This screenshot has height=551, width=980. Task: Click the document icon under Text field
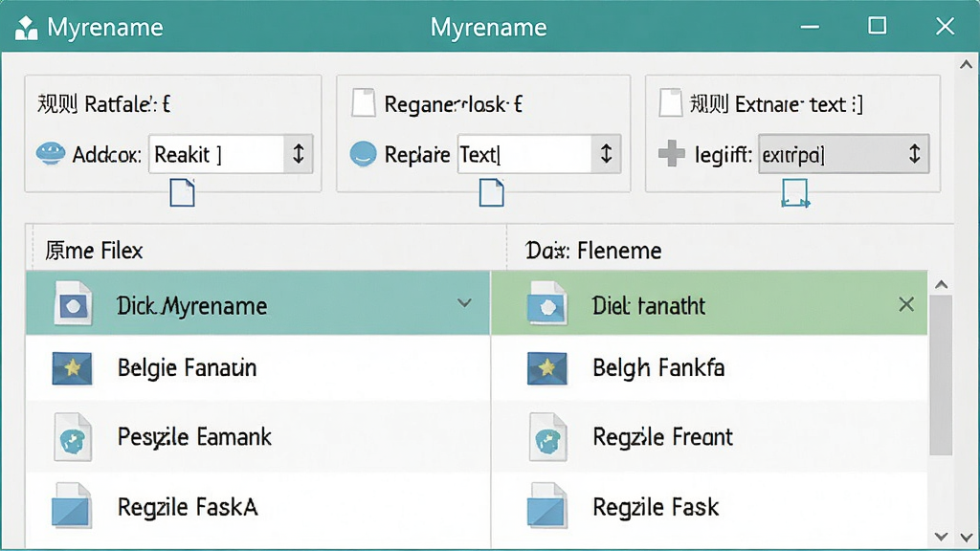click(x=492, y=192)
